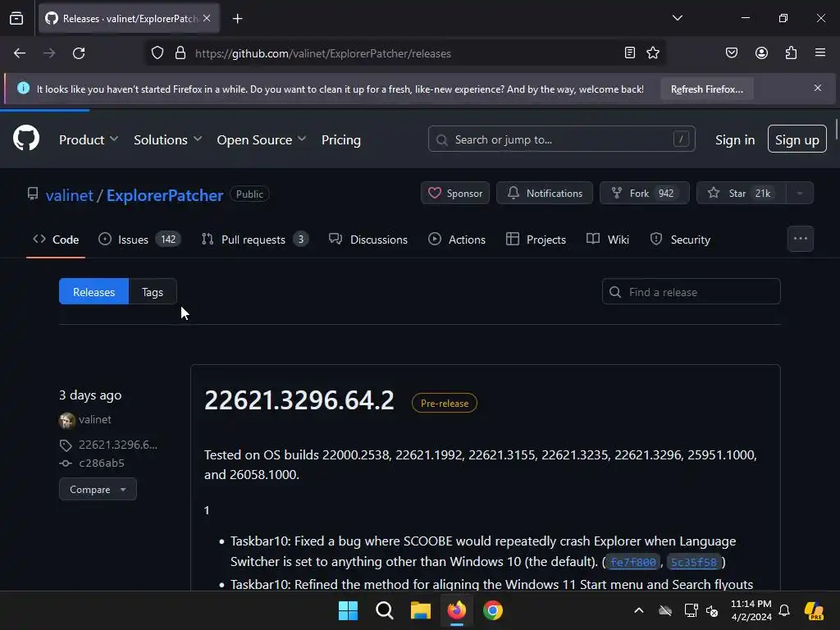List all tabs dropdown arrow
This screenshot has width=840, height=630.
(x=677, y=18)
